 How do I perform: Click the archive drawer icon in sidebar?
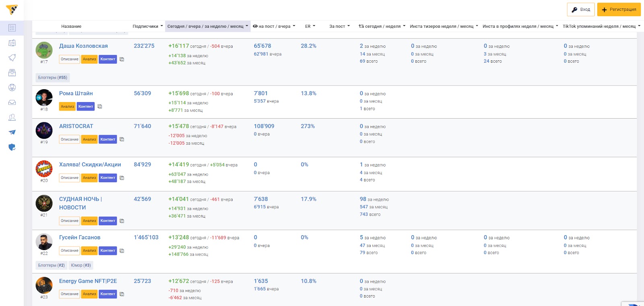(x=12, y=72)
